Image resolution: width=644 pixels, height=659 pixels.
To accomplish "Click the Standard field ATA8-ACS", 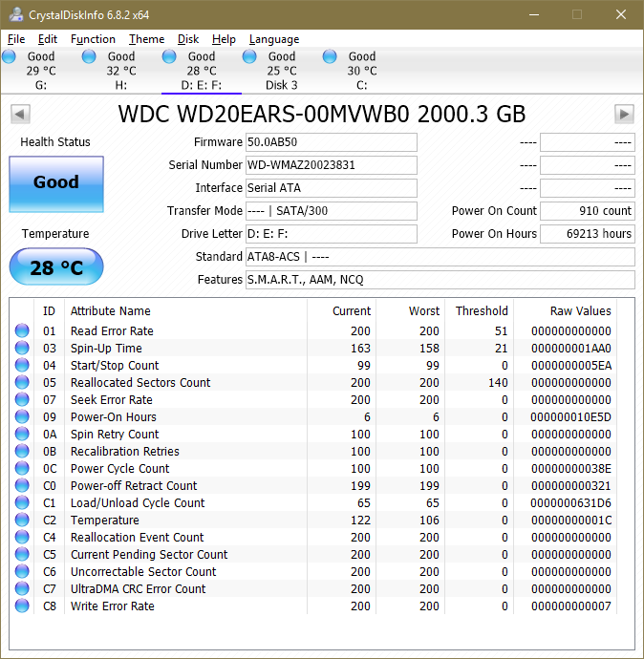I will 440,257.
